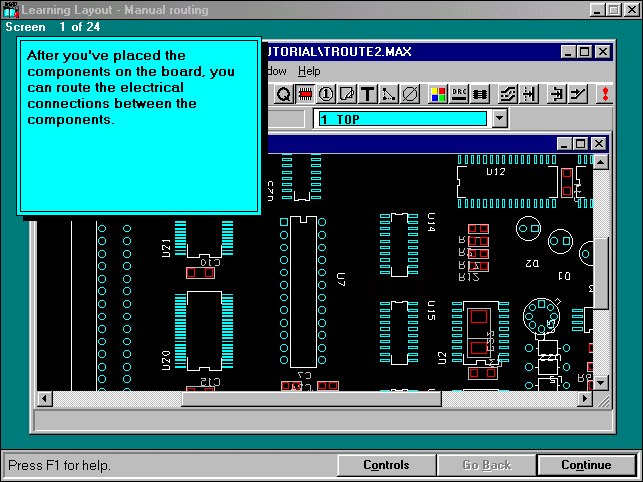Select the Component tool chip icon

coord(305,95)
